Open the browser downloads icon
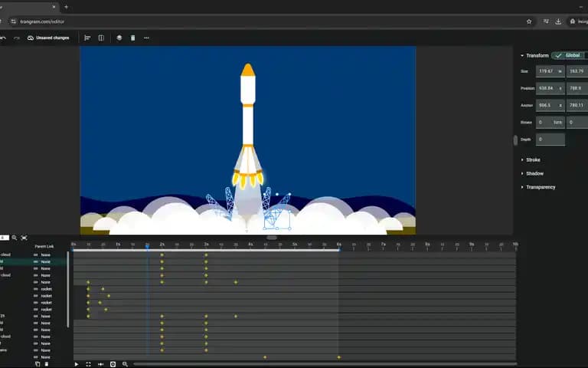The width and height of the screenshot is (588, 368). tap(558, 21)
